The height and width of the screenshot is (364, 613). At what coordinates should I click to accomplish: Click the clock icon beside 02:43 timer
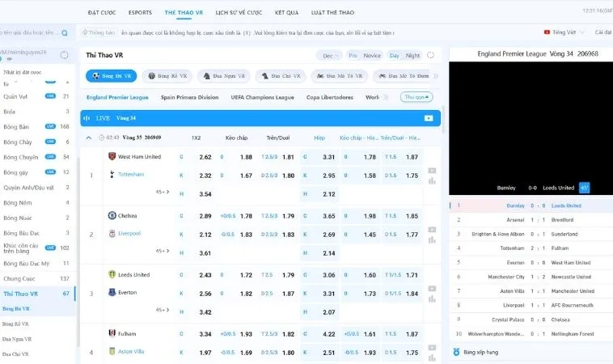(x=102, y=138)
